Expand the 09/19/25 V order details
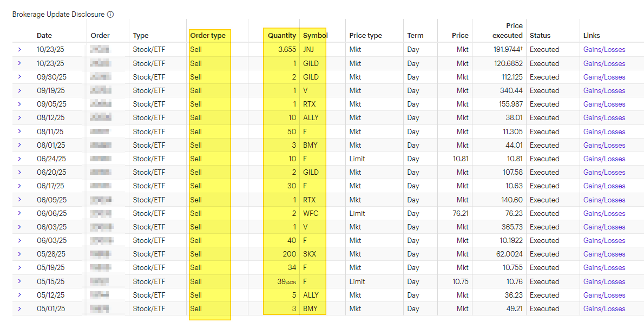Viewport: 644px width, 322px height. [19, 90]
